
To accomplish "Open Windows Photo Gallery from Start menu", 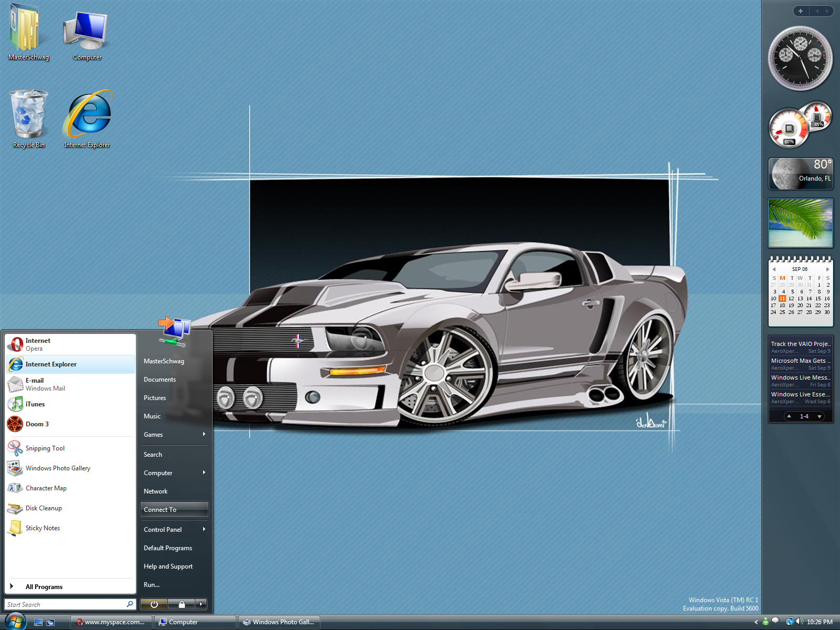I will [70, 468].
